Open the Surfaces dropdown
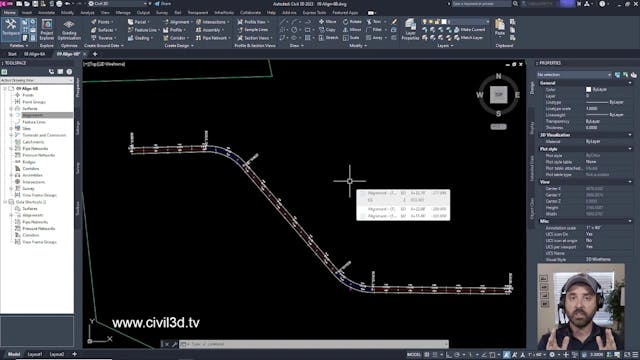This screenshot has width=640, height=360. pyautogui.click(x=104, y=30)
